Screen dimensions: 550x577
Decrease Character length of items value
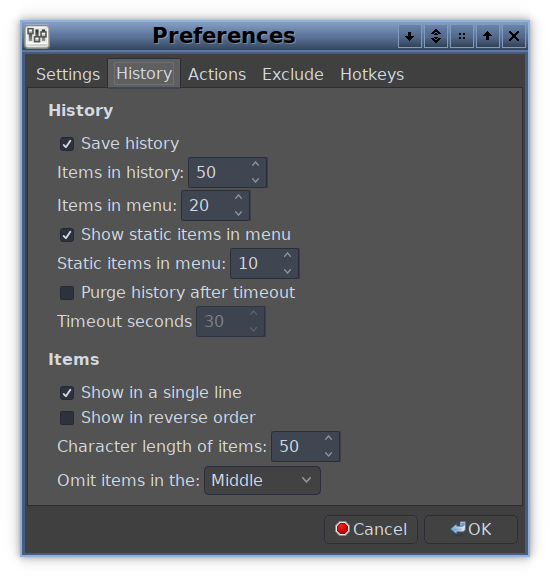pyautogui.click(x=329, y=454)
